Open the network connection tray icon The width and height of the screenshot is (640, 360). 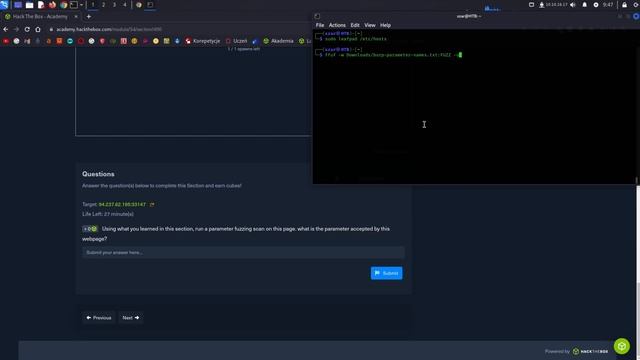click(x=542, y=5)
